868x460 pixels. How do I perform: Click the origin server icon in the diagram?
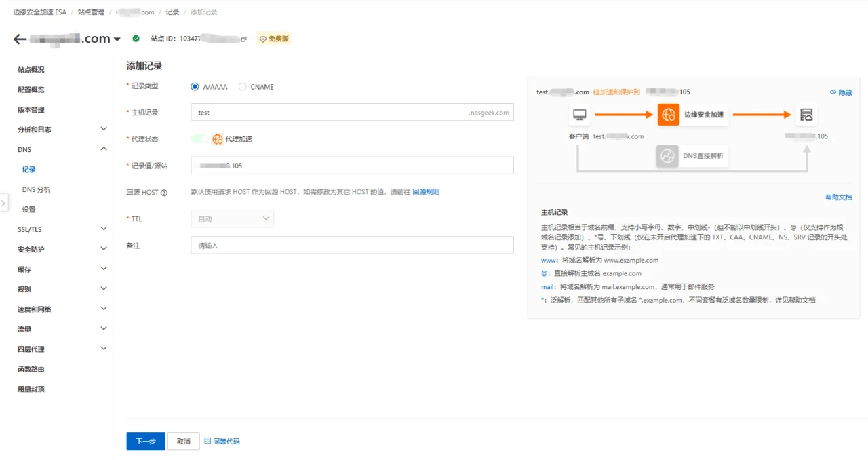coord(806,115)
